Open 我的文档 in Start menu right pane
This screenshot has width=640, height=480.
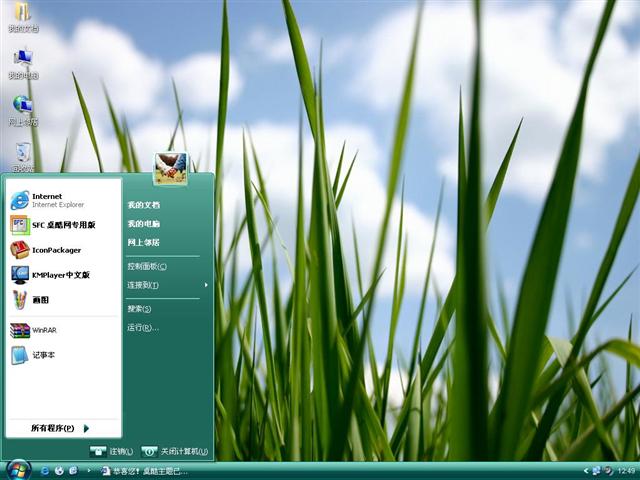click(144, 205)
